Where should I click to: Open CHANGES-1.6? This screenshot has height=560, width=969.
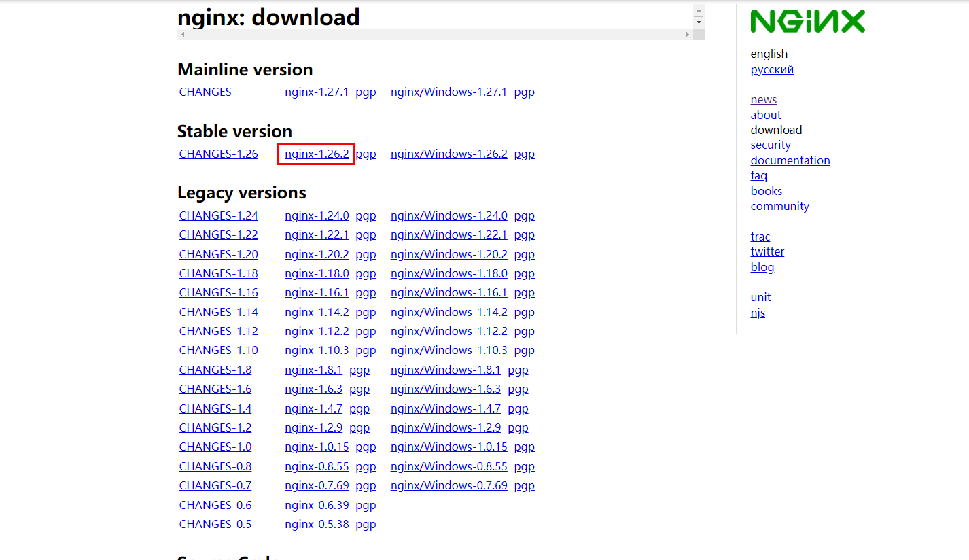[x=215, y=389]
